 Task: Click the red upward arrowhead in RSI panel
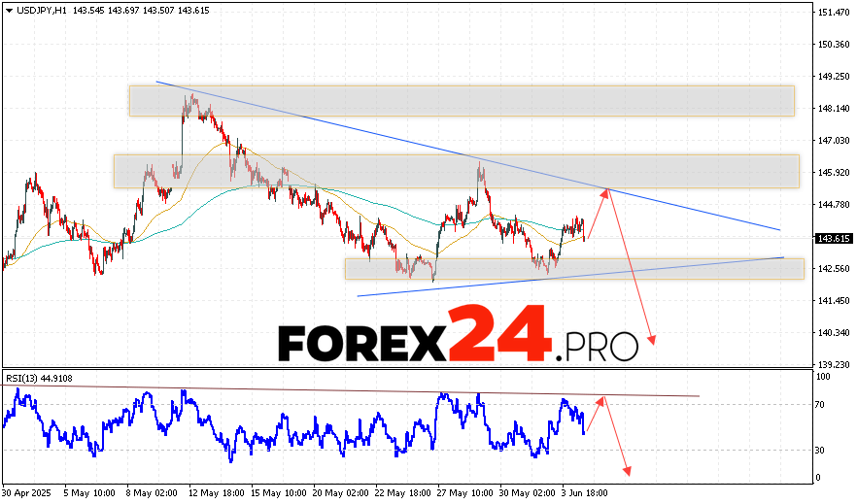pos(602,400)
